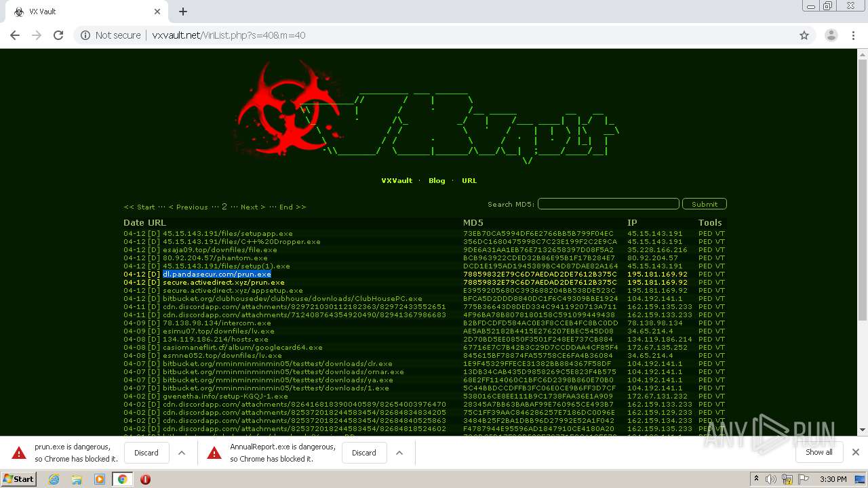
Task: Open Windows Explorer folder in taskbar
Action: [x=77, y=479]
